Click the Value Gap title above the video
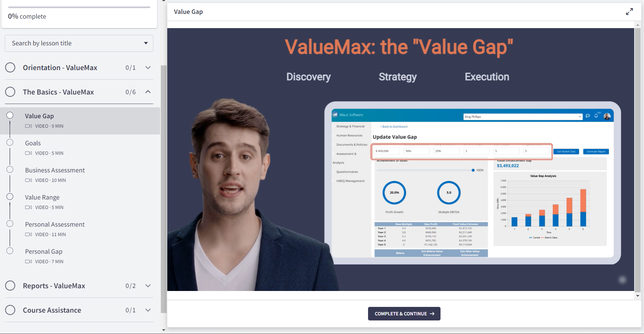The width and height of the screenshot is (644, 334). (x=188, y=11)
